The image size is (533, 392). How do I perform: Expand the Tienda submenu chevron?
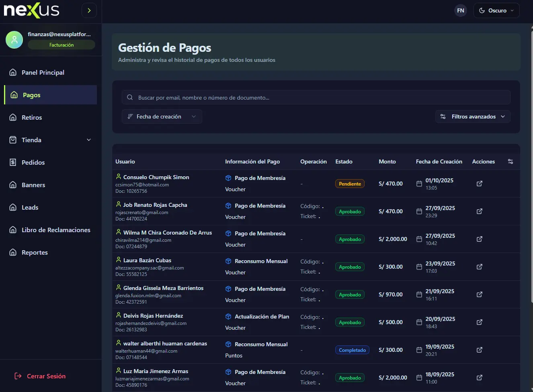88,140
